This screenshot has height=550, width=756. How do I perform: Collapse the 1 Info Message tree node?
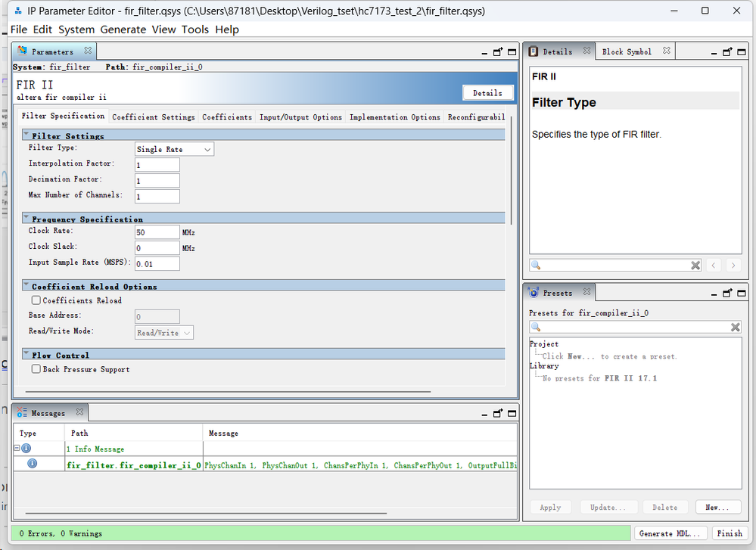click(x=17, y=449)
